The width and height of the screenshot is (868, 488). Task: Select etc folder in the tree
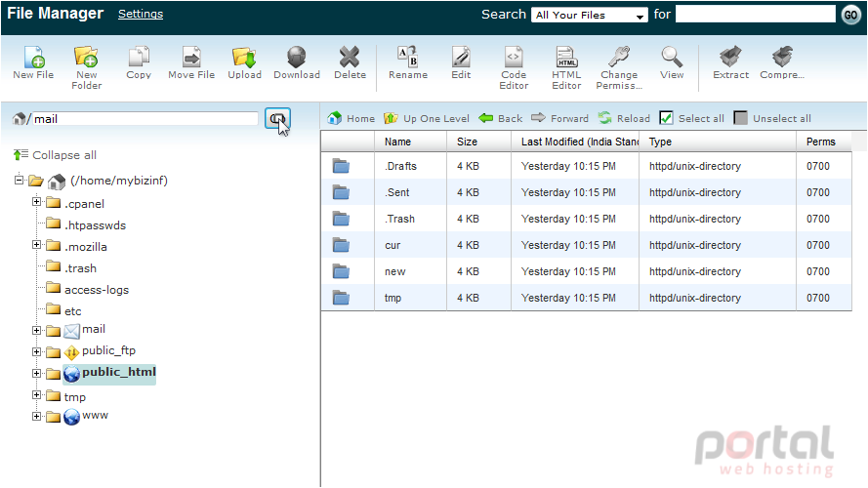click(x=72, y=311)
